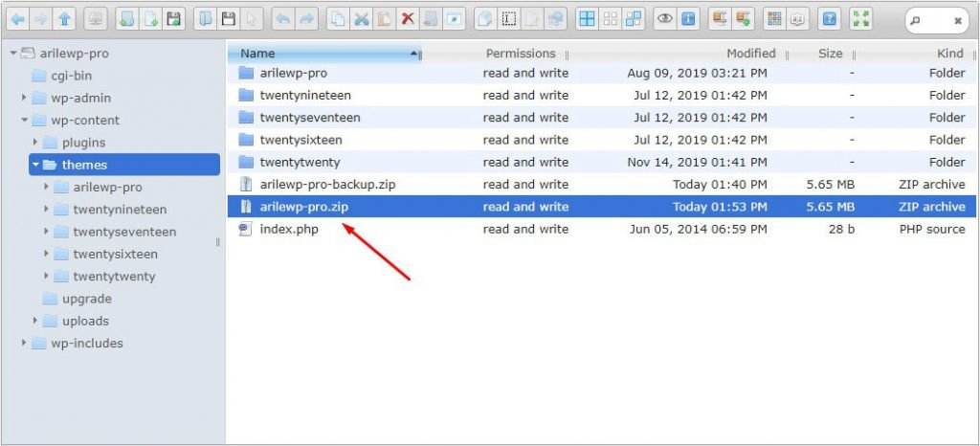Collapse the wp-content tree folder
The height and width of the screenshot is (446, 980).
pyautogui.click(x=24, y=120)
